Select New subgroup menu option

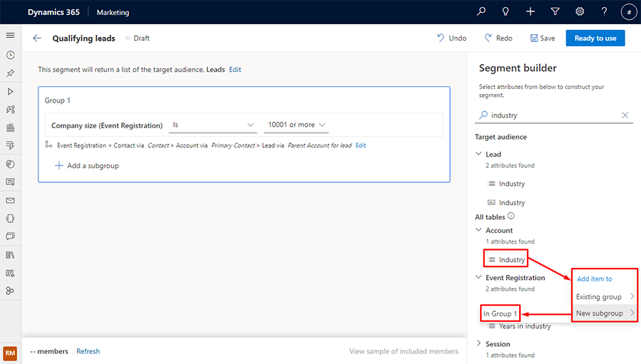pyautogui.click(x=604, y=313)
